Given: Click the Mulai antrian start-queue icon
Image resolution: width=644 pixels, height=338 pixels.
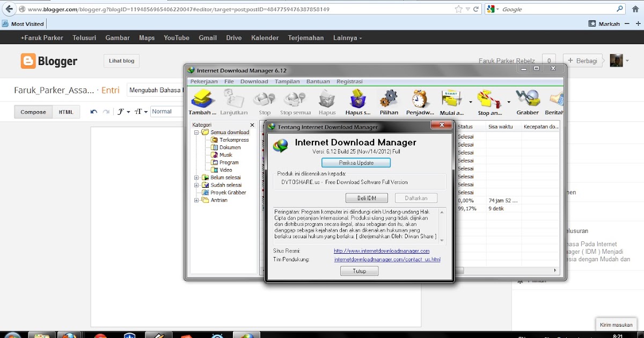Looking at the screenshot, I should [x=452, y=99].
